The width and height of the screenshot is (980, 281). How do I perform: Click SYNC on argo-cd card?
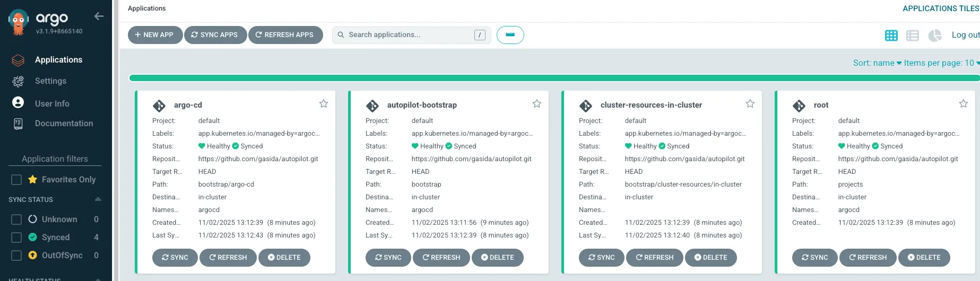[x=175, y=258]
